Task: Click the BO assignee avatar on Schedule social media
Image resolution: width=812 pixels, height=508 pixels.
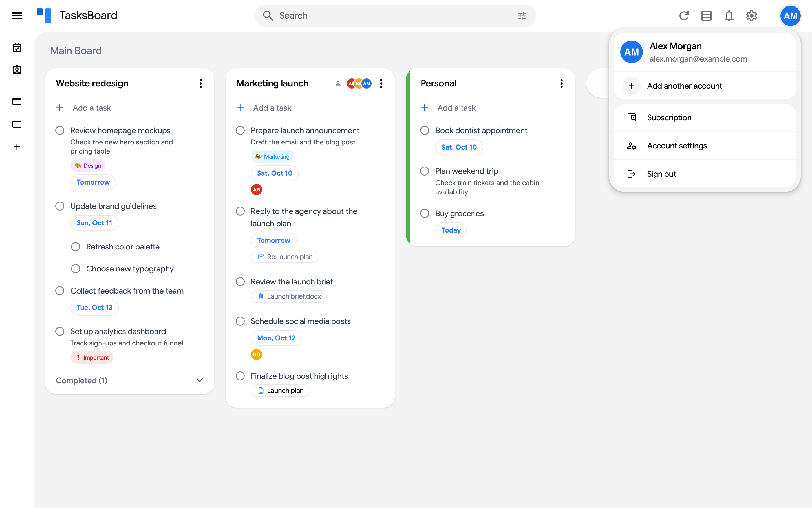Action: 257,354
